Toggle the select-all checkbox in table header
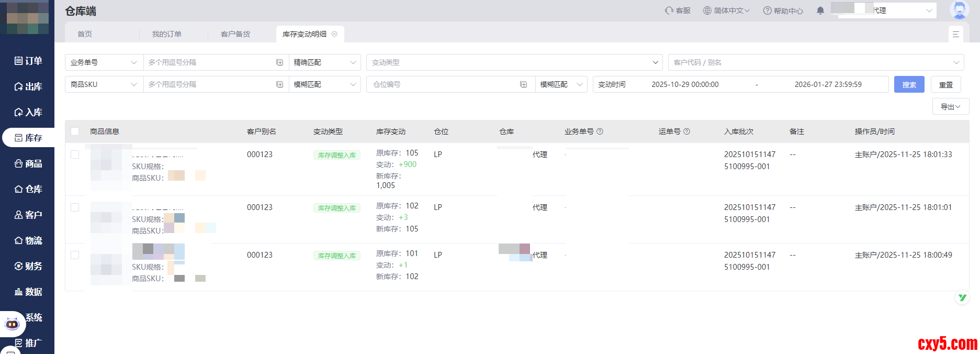This screenshot has width=980, height=354. 75,131
